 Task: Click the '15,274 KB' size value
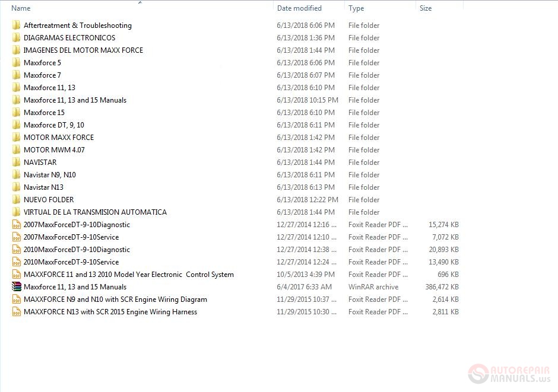point(444,225)
